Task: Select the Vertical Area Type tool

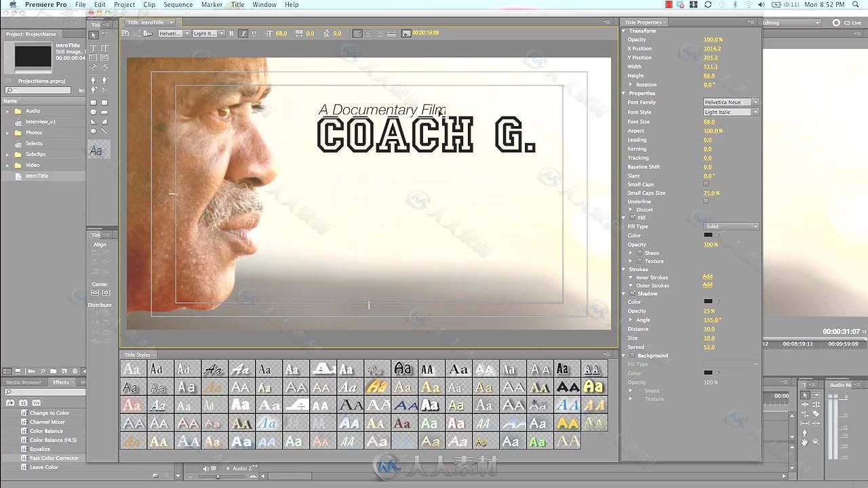Action: 104,57
